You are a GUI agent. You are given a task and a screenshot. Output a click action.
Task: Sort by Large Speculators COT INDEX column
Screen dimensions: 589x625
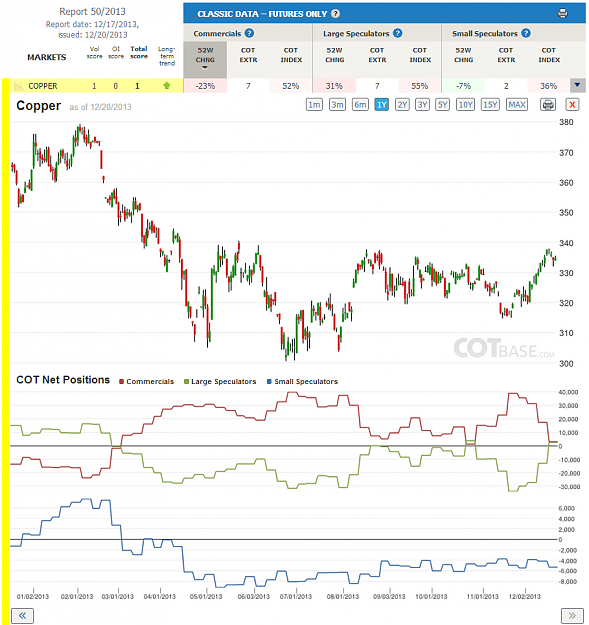(420, 55)
